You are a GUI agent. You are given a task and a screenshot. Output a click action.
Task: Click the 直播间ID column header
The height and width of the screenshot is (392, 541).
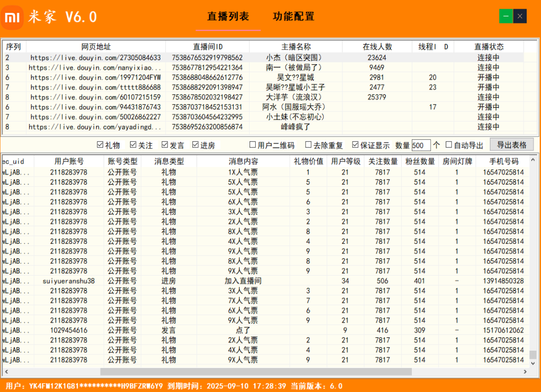pos(208,46)
